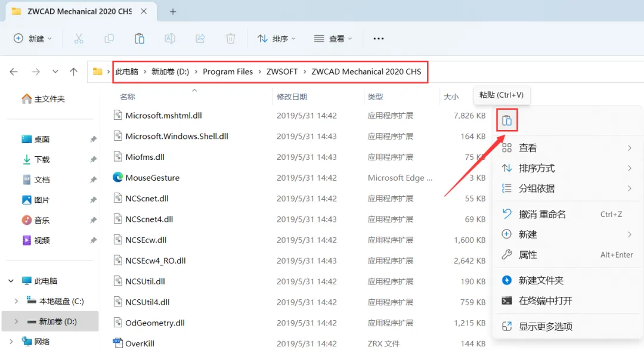Click Program Files in the breadcrumb
This screenshot has width=644, height=350.
(228, 72)
